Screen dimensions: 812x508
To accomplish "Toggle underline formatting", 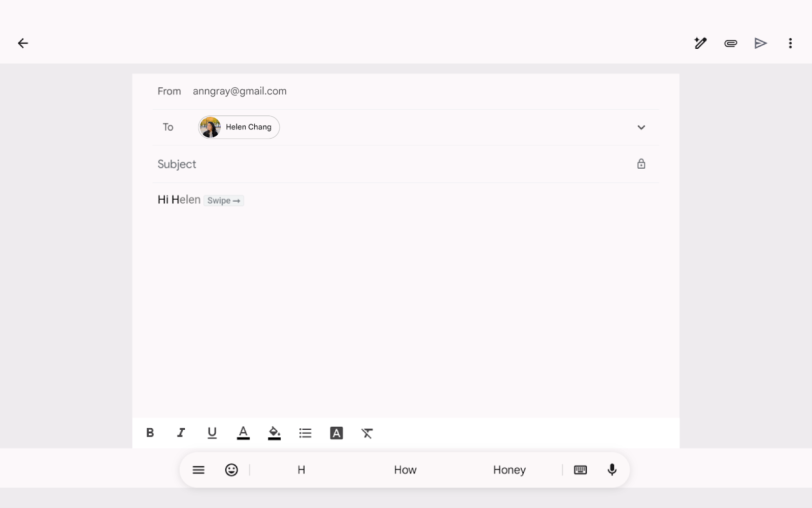I will click(212, 433).
